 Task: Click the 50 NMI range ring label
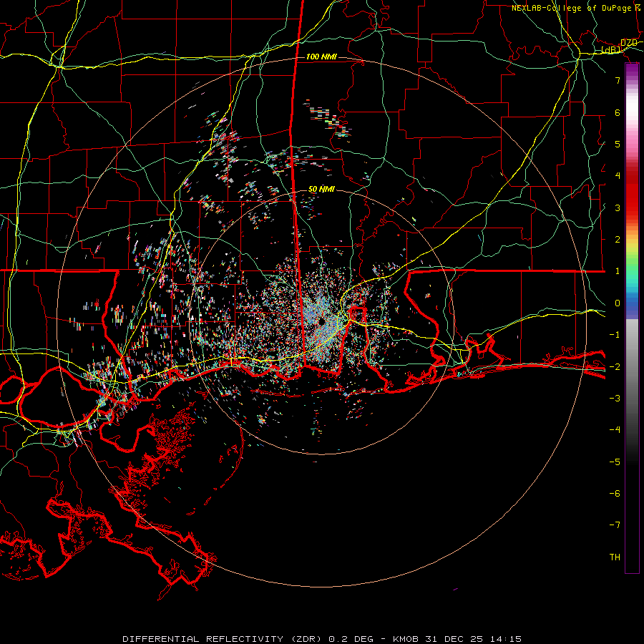321,190
